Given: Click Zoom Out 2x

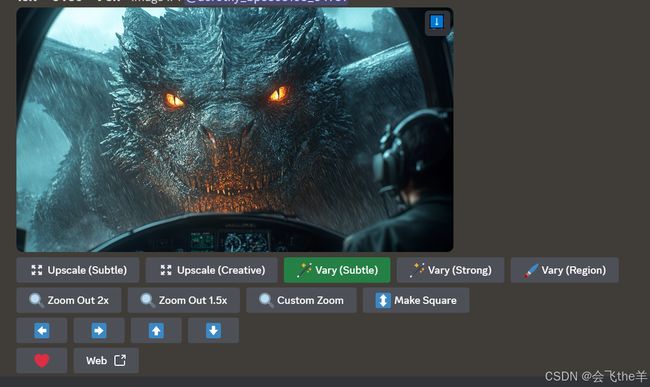Looking at the screenshot, I should [x=69, y=300].
